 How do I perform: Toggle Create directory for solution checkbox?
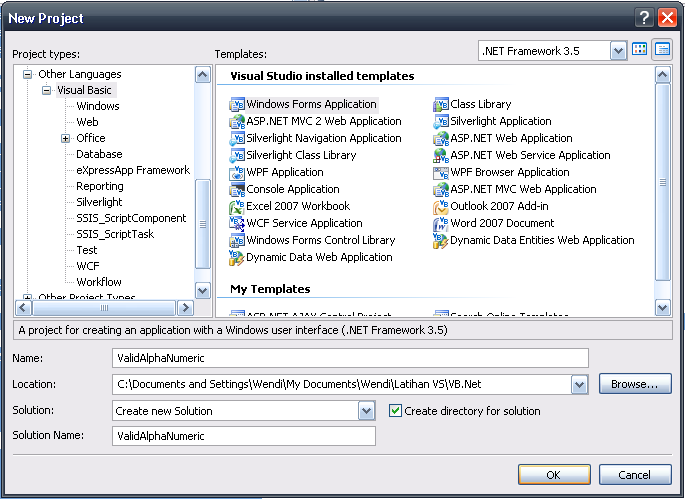(395, 411)
